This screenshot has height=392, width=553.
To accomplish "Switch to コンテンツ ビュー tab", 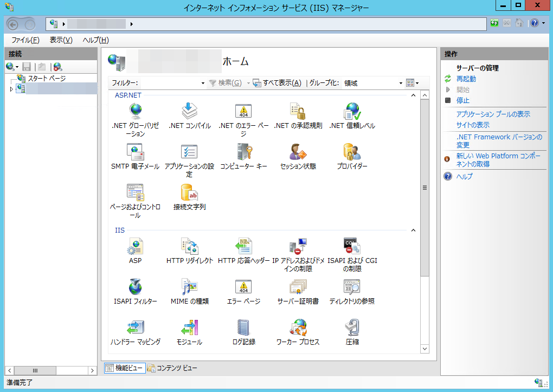I will 172,368.
